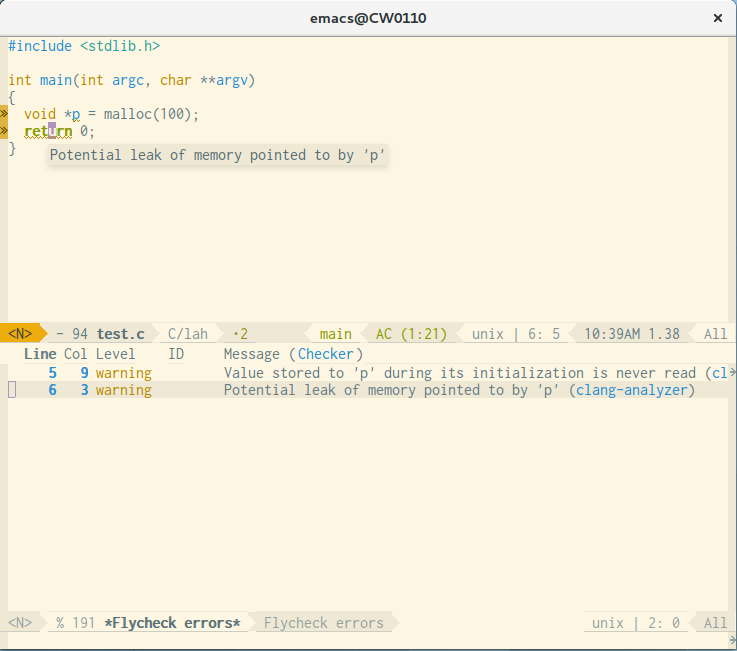Click the <N> state tag in Flycheck errors modeline
Viewport: 737px width, 651px height.
coord(20,623)
